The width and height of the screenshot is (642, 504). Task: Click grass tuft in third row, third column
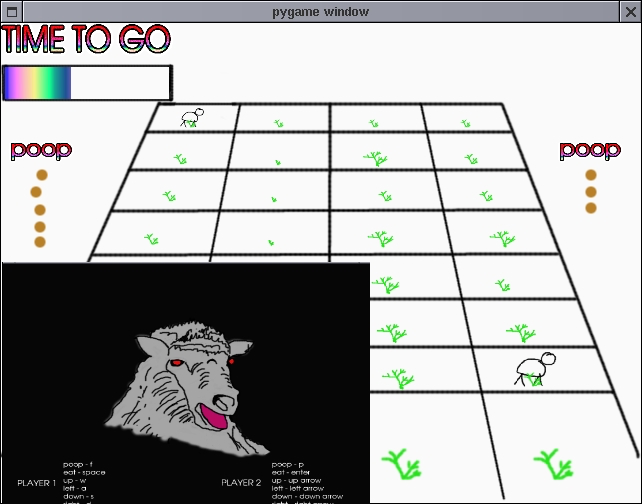385,196
